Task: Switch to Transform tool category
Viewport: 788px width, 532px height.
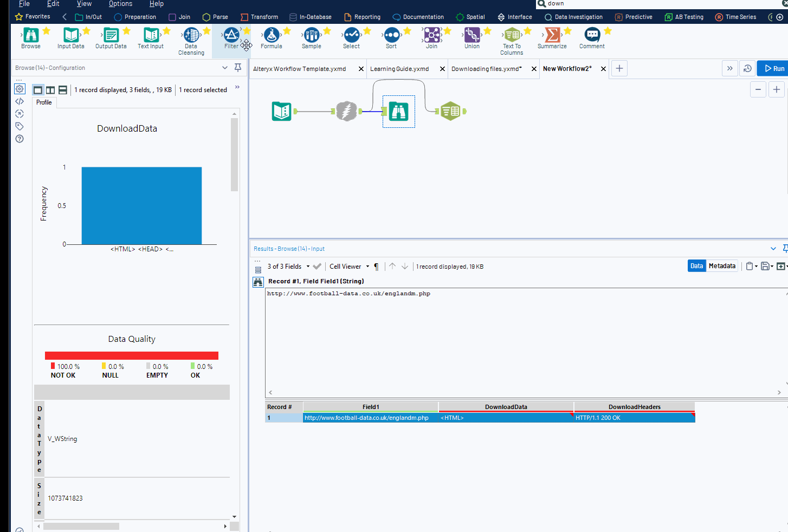Action: tap(259, 17)
